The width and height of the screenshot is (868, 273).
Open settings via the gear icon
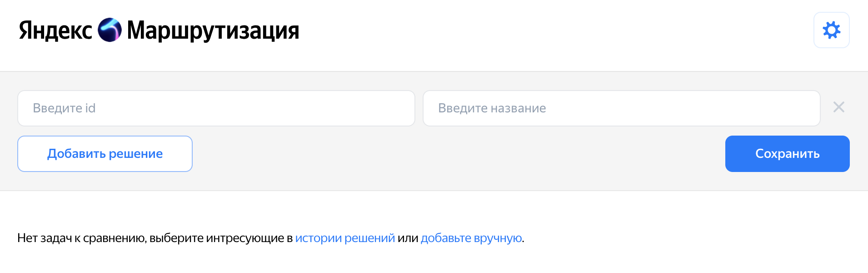click(831, 30)
